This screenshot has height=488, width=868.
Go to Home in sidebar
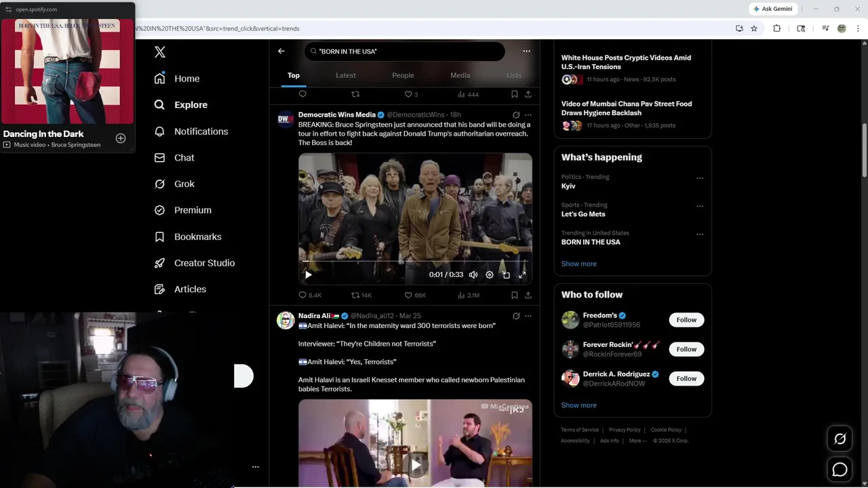177,79
